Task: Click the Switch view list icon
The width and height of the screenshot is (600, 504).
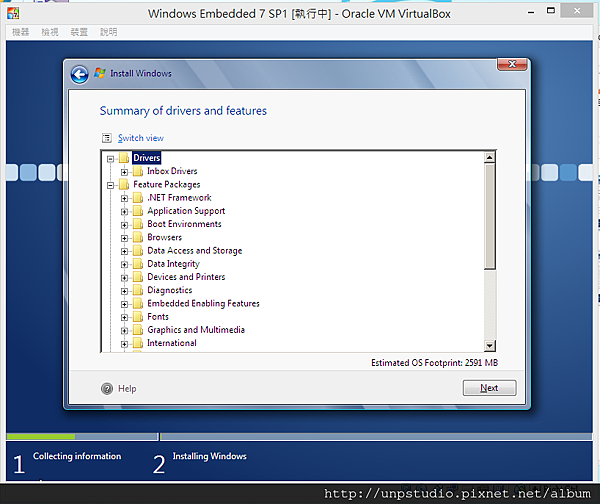Action: point(107,138)
